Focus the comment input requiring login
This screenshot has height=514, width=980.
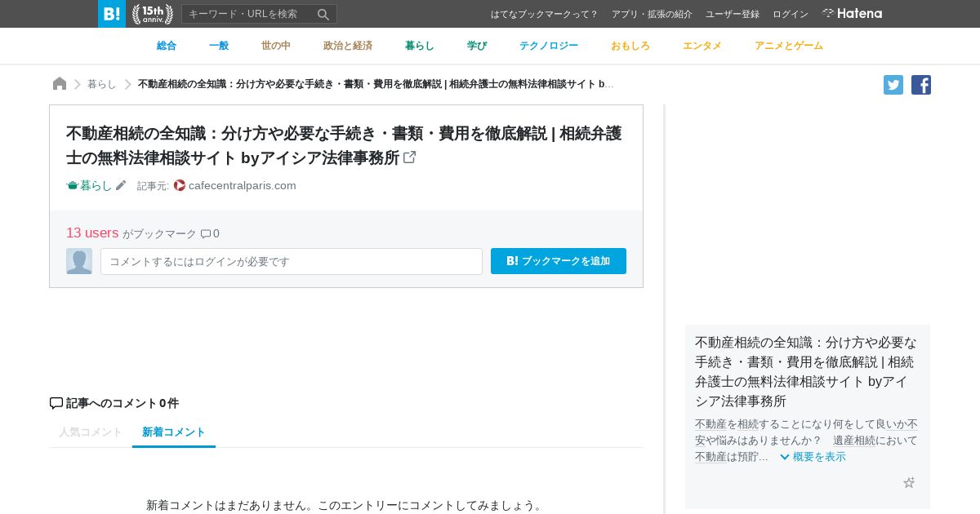[x=292, y=261]
